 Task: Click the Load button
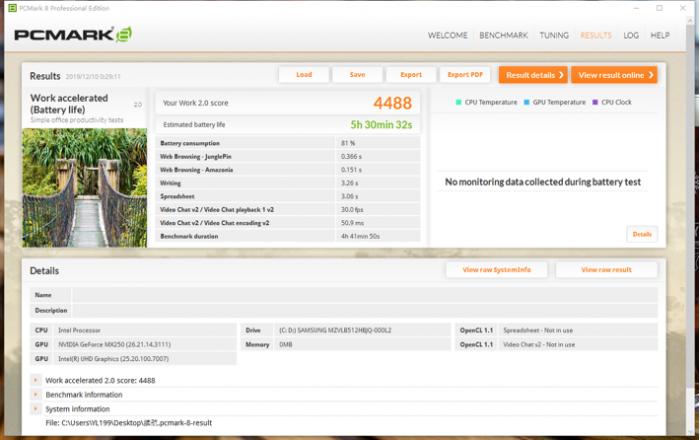tap(304, 75)
